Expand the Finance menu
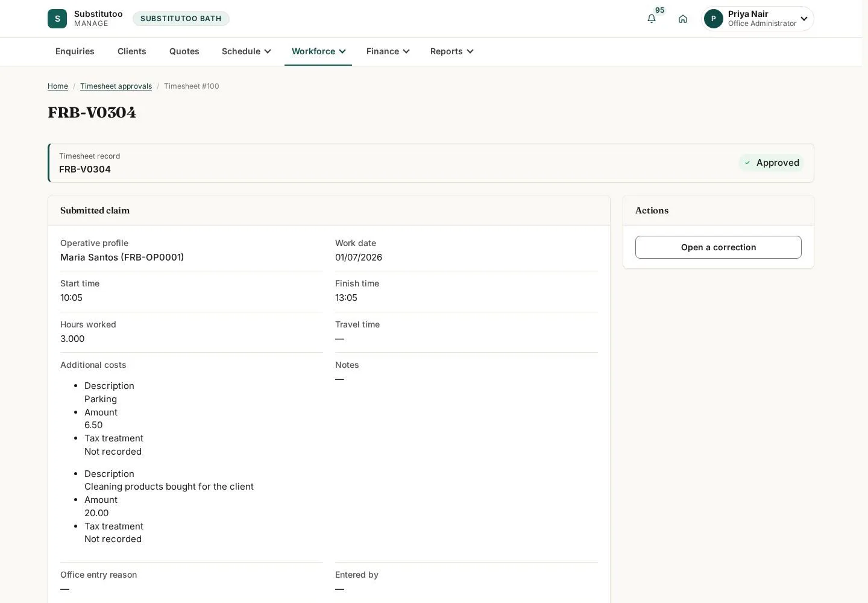The width and height of the screenshot is (868, 603). click(x=388, y=51)
